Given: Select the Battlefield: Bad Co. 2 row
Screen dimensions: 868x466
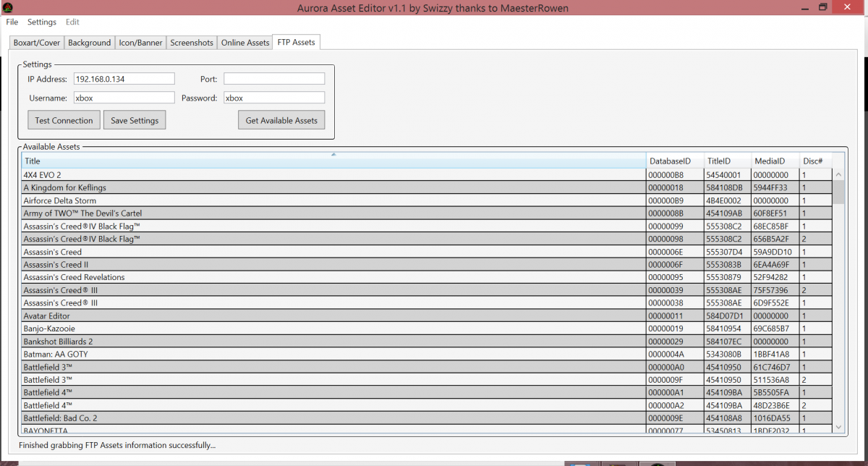Looking at the screenshot, I should pos(427,418).
